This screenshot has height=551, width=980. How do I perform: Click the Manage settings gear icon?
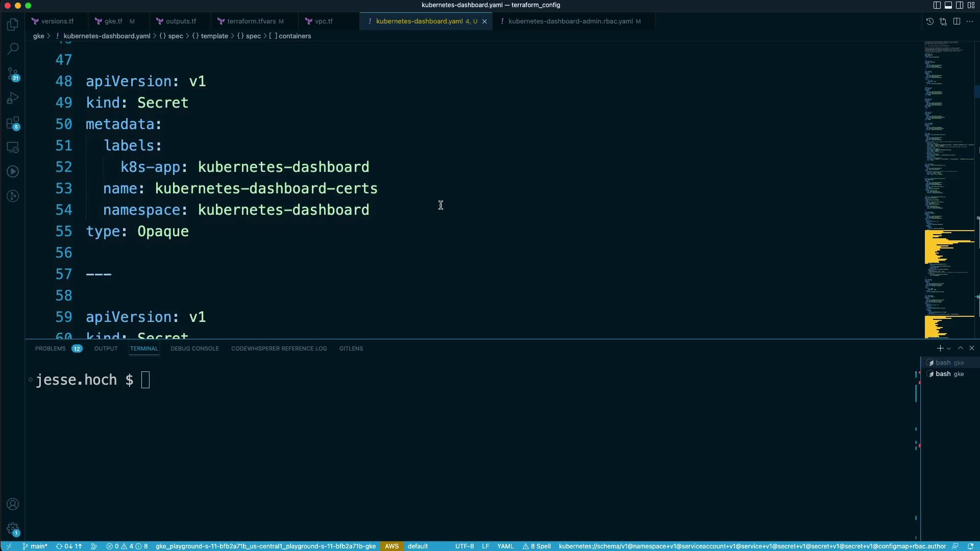tap(13, 529)
